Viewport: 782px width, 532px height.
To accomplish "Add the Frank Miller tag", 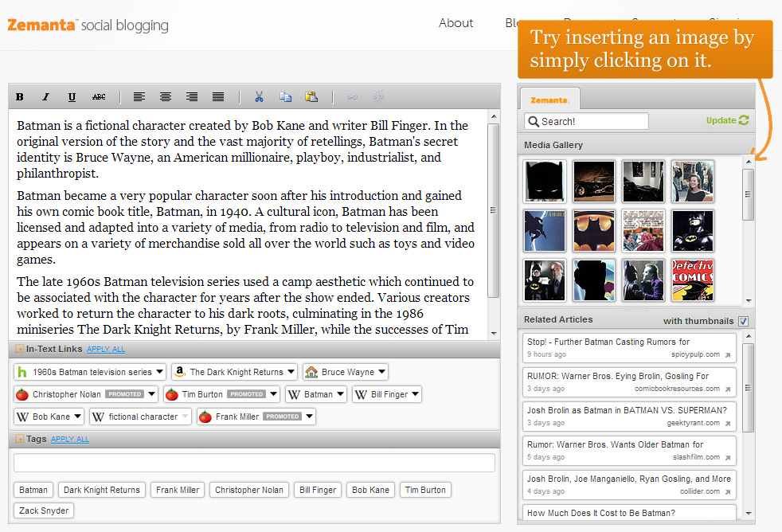I will pyautogui.click(x=178, y=490).
